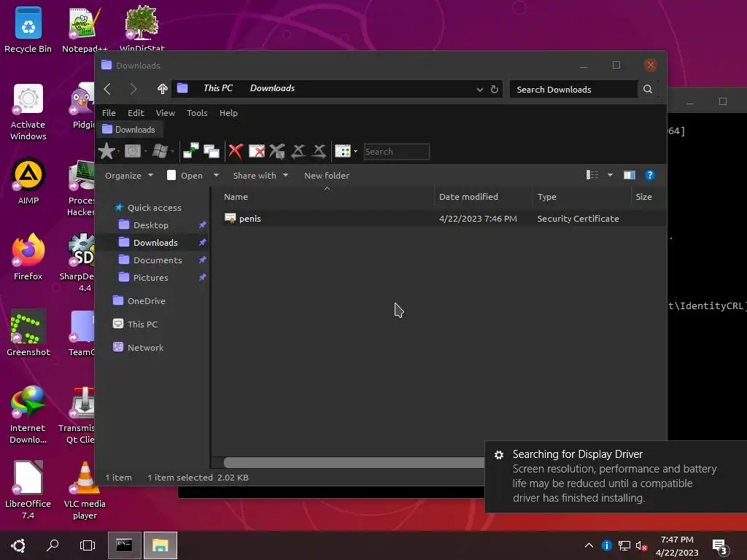
Task: Open the Help menu
Action: (x=228, y=113)
